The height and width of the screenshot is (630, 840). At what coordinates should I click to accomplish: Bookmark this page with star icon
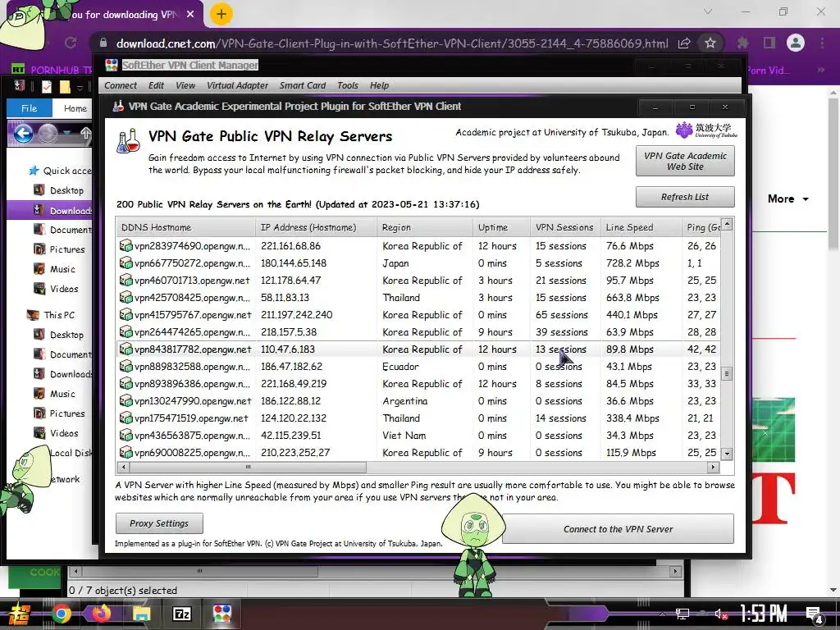click(x=710, y=43)
